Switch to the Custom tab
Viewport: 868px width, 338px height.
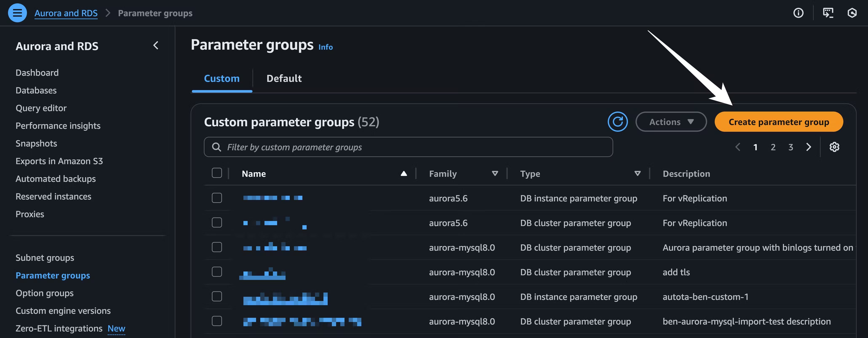(222, 79)
